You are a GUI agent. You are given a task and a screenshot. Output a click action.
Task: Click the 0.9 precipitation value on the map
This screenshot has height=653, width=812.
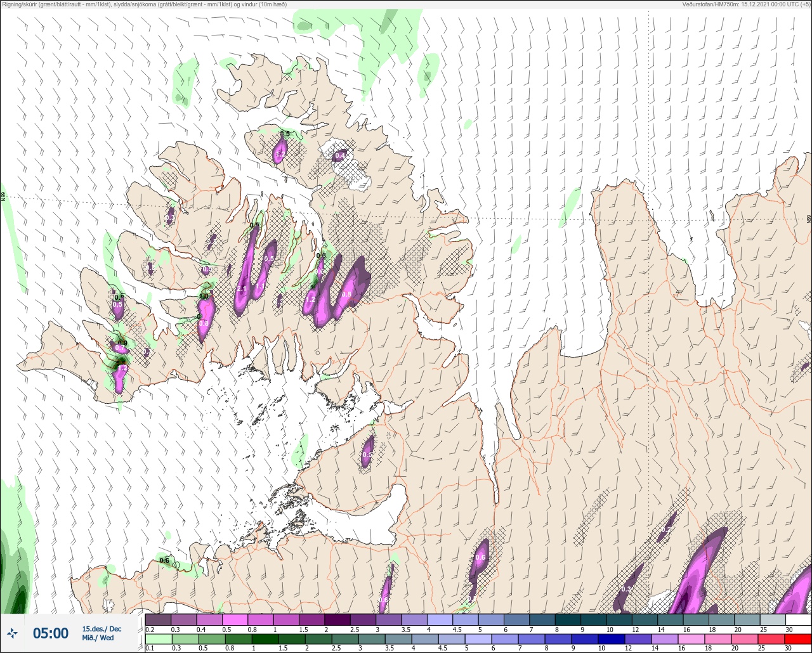tap(122, 344)
